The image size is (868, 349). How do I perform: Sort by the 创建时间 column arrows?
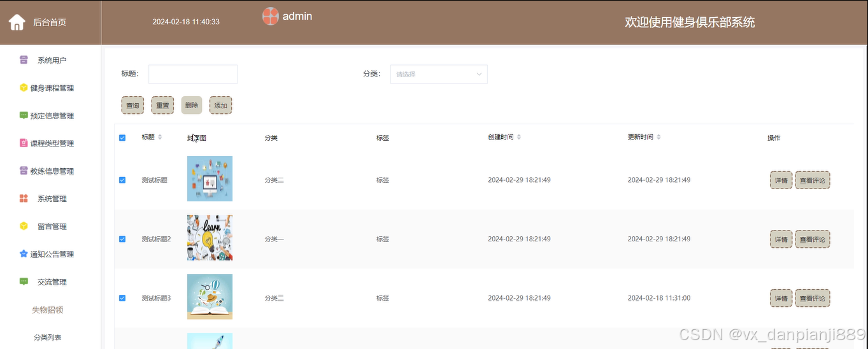[519, 137]
